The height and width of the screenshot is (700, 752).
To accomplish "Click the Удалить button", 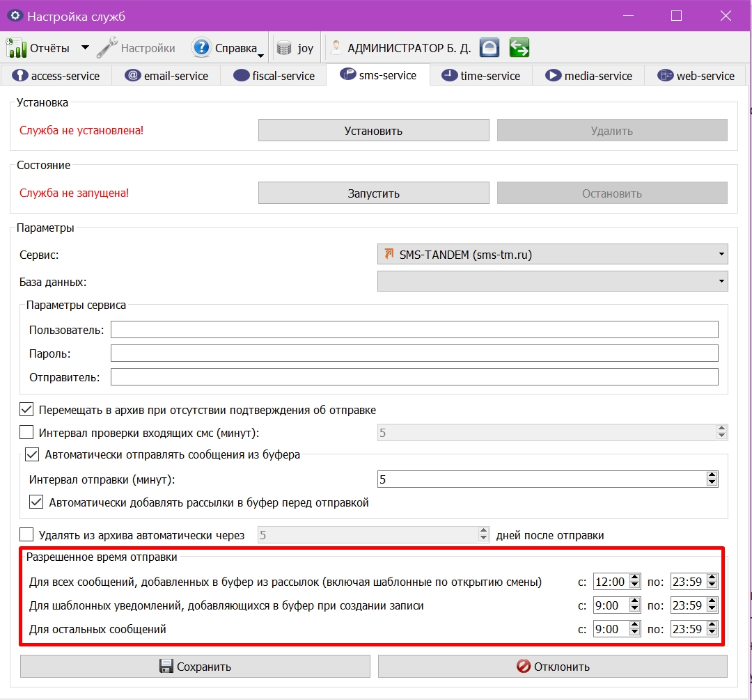I will pyautogui.click(x=612, y=130).
